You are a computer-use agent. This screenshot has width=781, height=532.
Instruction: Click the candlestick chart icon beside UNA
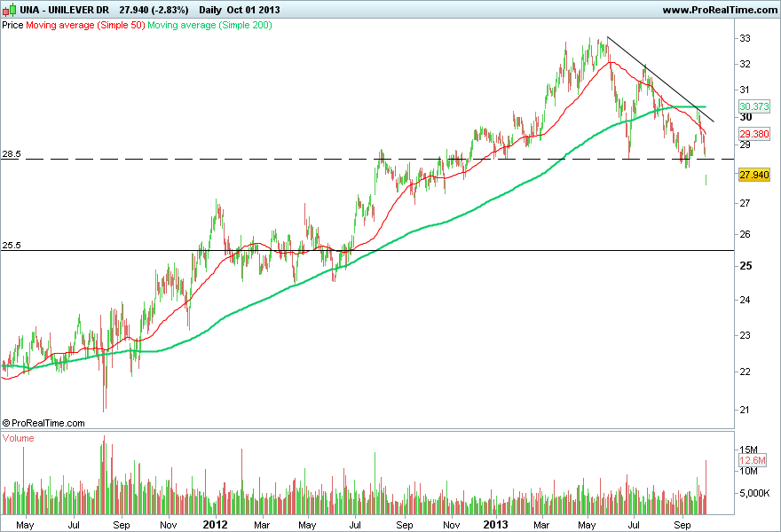[10, 10]
